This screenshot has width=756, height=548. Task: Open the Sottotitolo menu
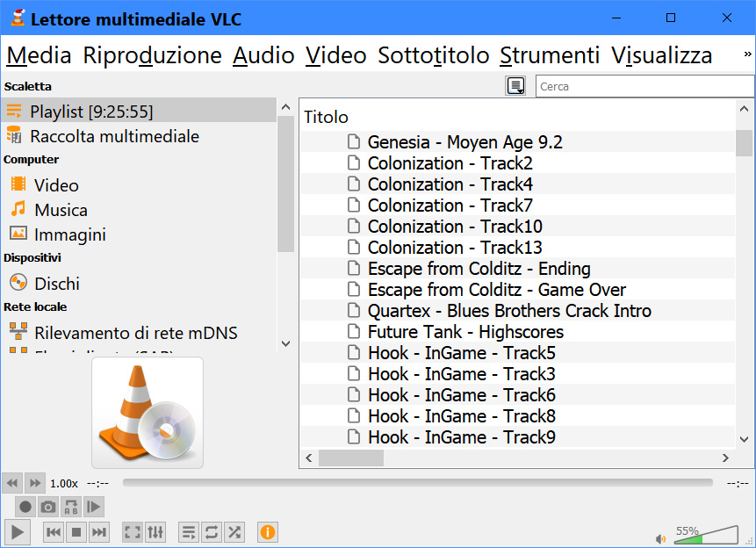[434, 55]
